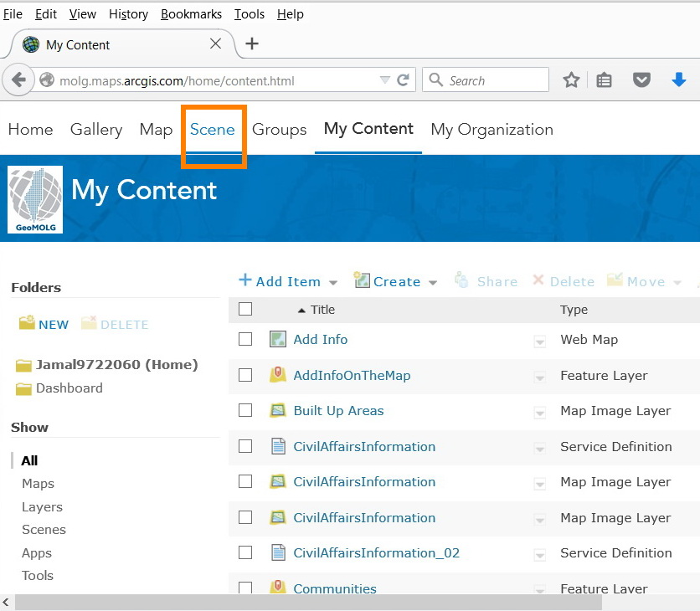Toggle the select-all checkbox in the header
The image size is (700, 611).
click(x=245, y=309)
